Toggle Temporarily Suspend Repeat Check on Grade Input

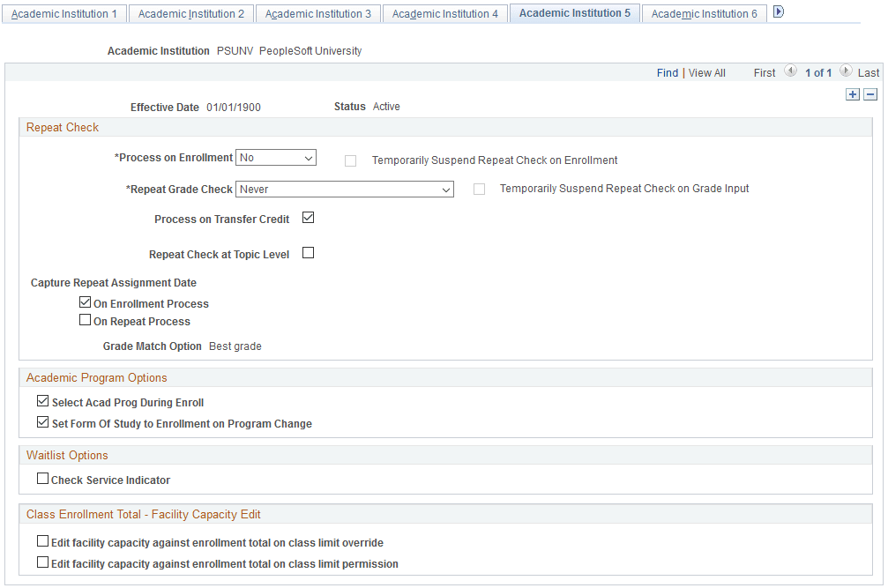coord(479,189)
